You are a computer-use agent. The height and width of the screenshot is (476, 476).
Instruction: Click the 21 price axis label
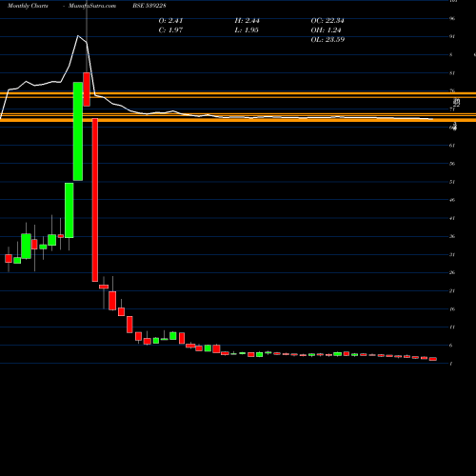click(452, 290)
